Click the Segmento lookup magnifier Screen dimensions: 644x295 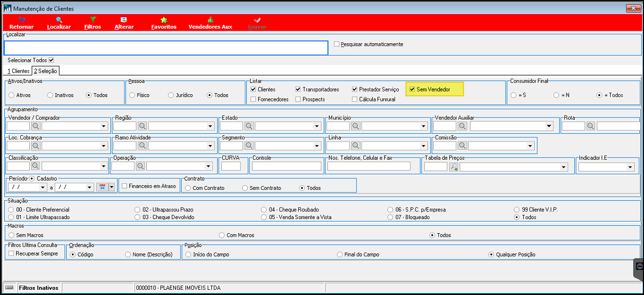point(249,146)
